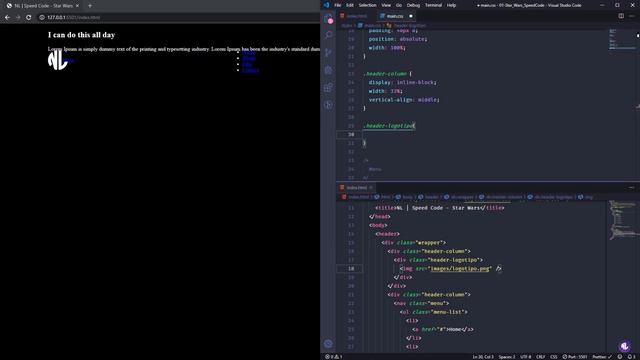Click second link in webpage menu list
Viewport: 640px width, 360px height.
click(249, 58)
